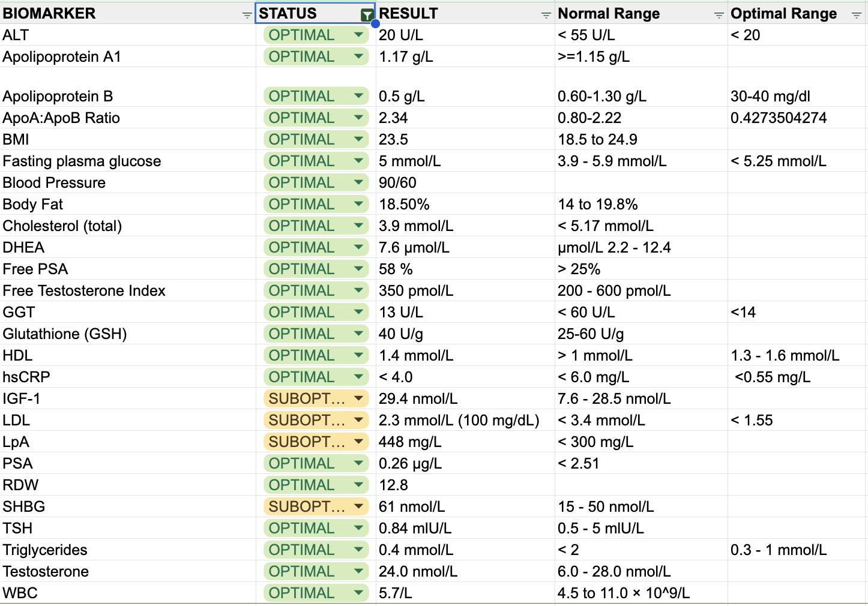Open the Optimal Range column filter icon
The height and width of the screenshot is (606, 868).
(x=857, y=14)
